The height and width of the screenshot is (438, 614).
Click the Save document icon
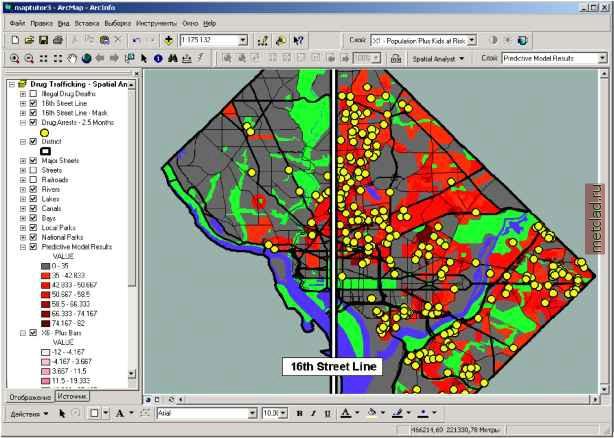[x=44, y=40]
